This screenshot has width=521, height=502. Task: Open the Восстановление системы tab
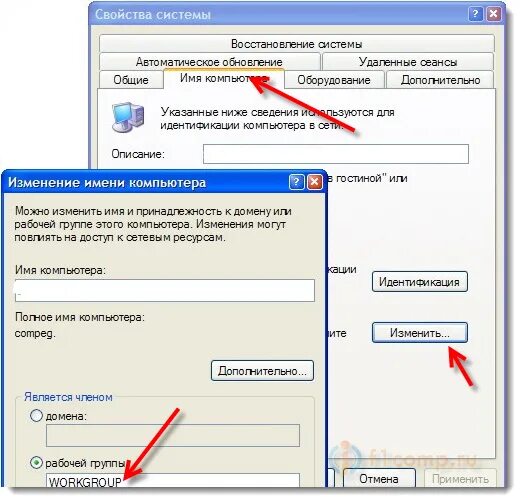tap(296, 44)
